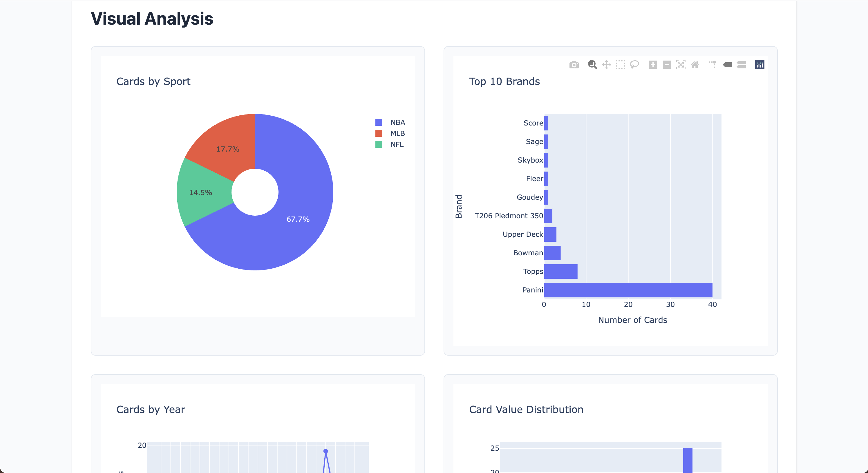Toggle NBA in the pie legend
The image size is (868, 473).
tap(397, 123)
